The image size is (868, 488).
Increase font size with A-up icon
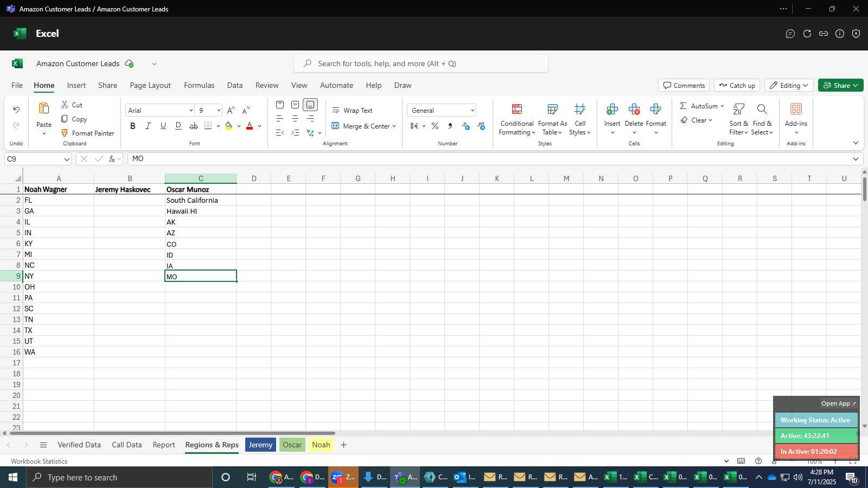[231, 110]
